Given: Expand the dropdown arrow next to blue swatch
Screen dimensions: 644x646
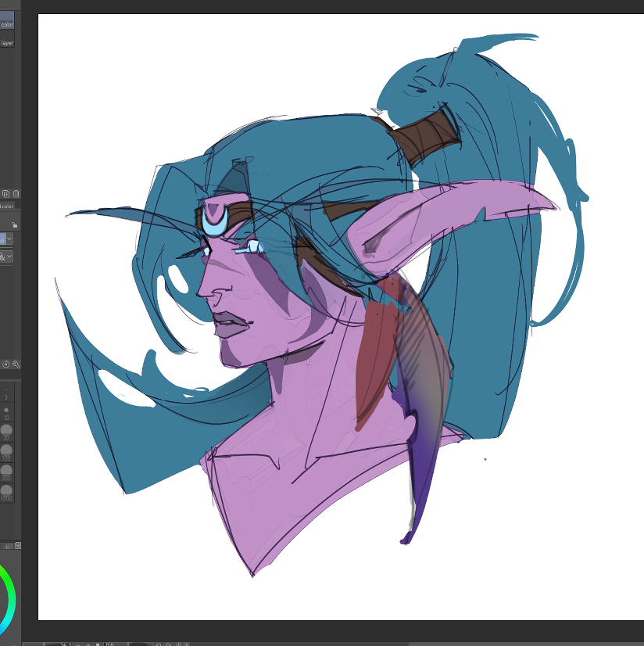Looking at the screenshot, I should coord(10,239).
